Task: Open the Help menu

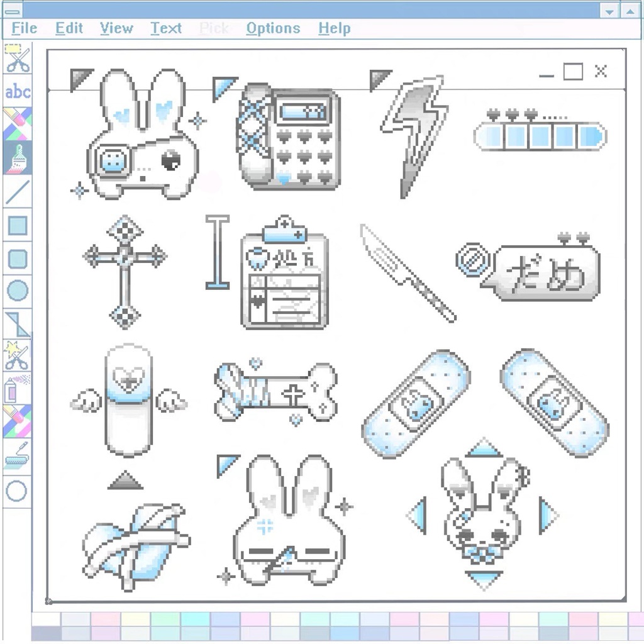Action: point(335,28)
